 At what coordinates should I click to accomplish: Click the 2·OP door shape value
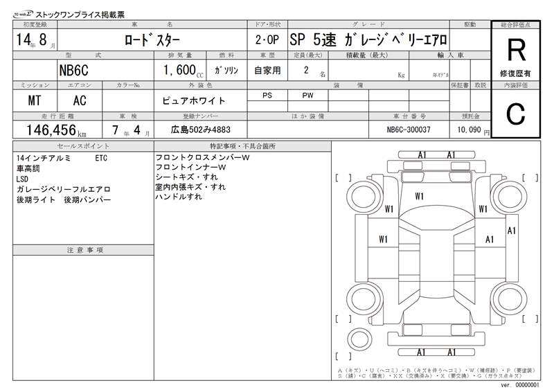pyautogui.click(x=267, y=39)
